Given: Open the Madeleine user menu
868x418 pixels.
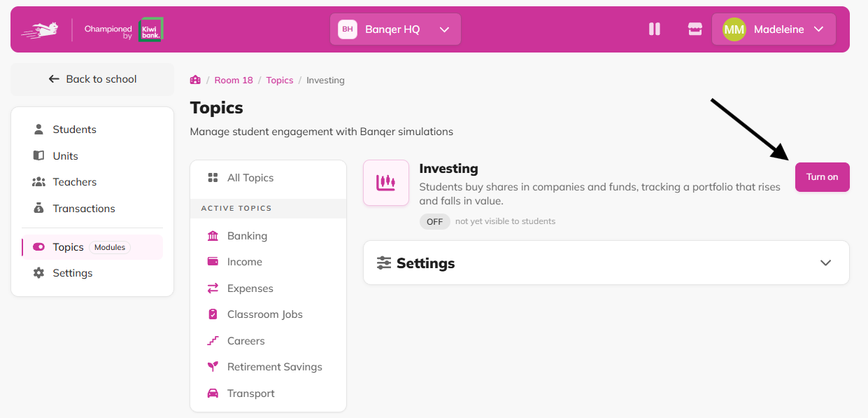Looking at the screenshot, I should click(774, 29).
